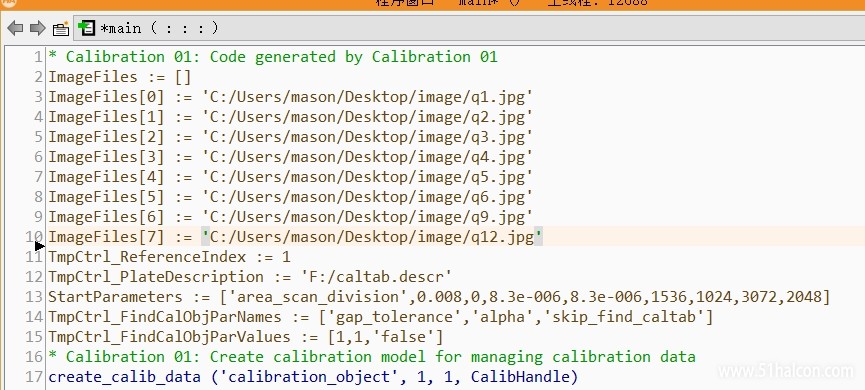
Task: Click the highlighted image/q12.jpg line
Action: [x=296, y=237]
